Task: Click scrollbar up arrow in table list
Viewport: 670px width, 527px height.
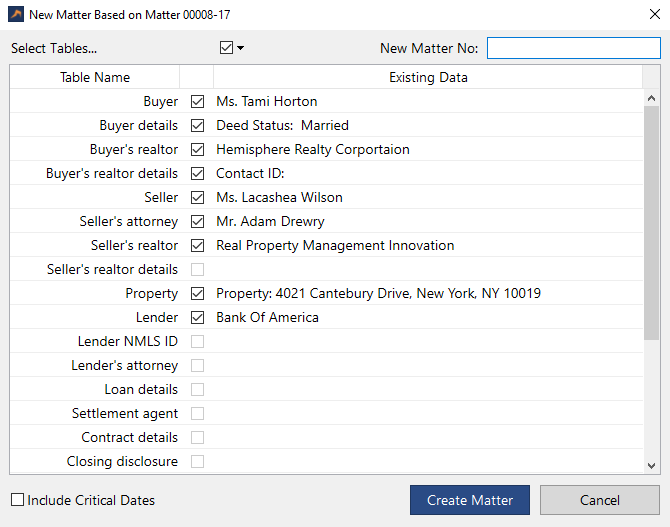Action: [x=652, y=98]
